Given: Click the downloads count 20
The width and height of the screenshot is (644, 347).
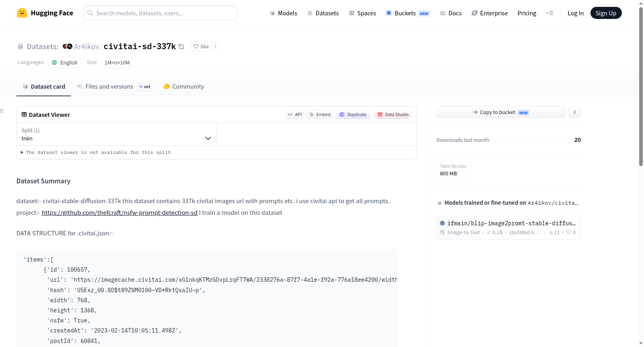Looking at the screenshot, I should pos(578,140).
